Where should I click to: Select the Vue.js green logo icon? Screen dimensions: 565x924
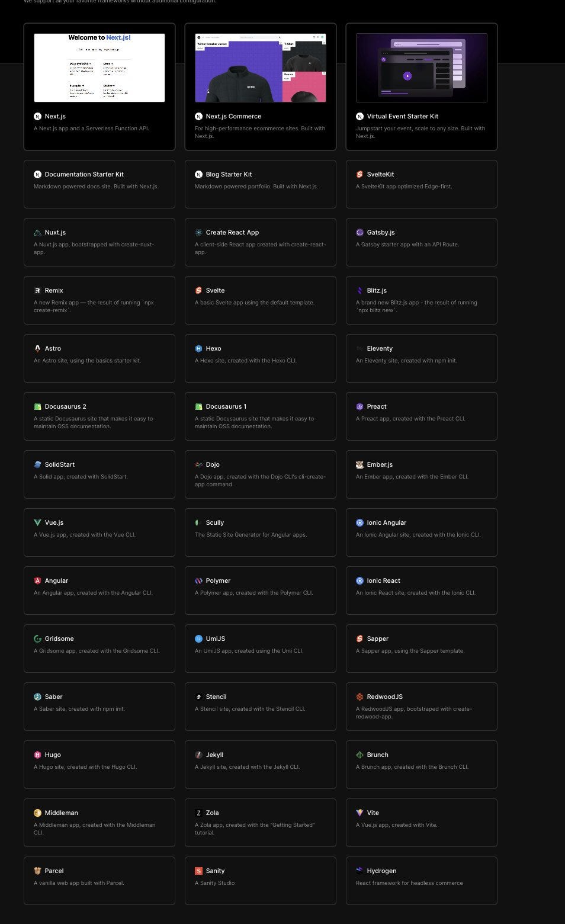pos(37,522)
